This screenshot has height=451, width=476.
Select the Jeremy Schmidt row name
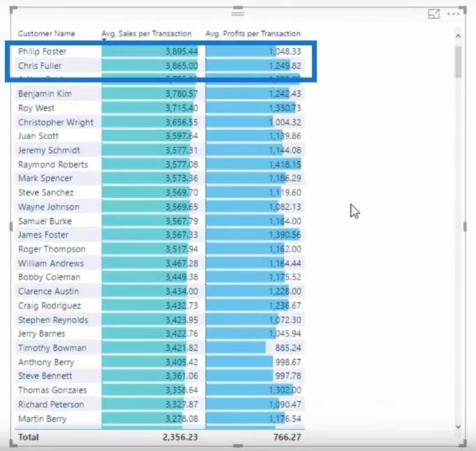click(x=49, y=150)
